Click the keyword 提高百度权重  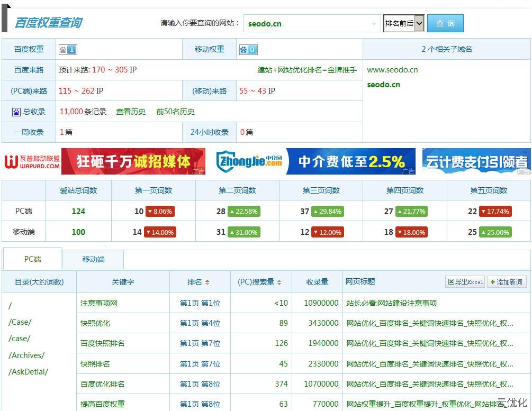click(x=103, y=404)
